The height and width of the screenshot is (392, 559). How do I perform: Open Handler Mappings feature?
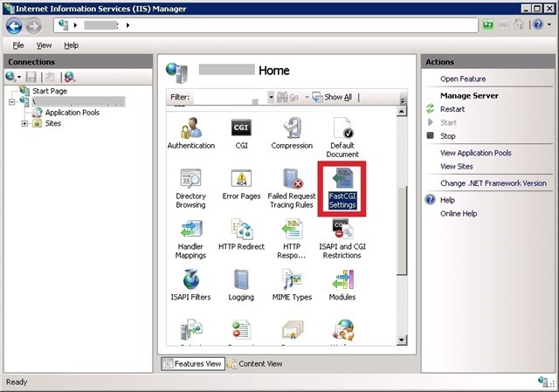tap(190, 238)
